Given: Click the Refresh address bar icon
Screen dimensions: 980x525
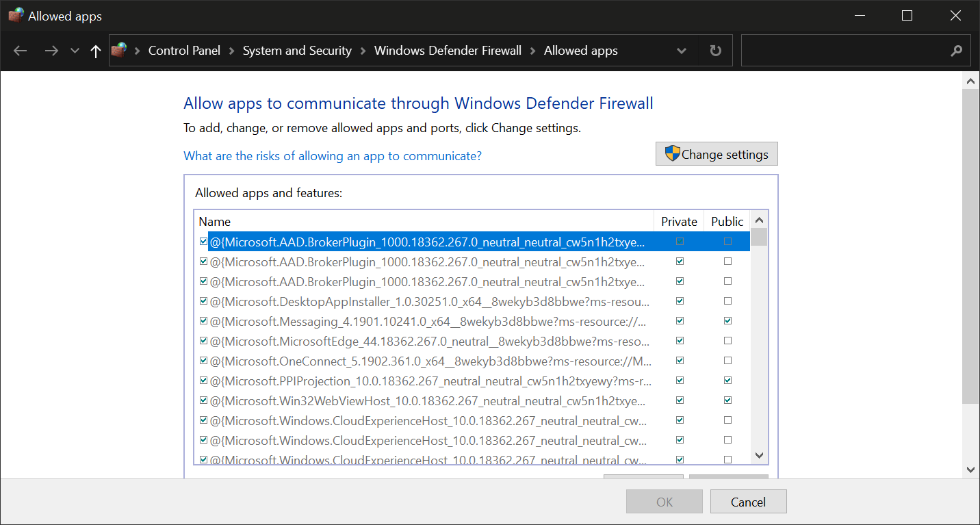Looking at the screenshot, I should click(x=715, y=51).
